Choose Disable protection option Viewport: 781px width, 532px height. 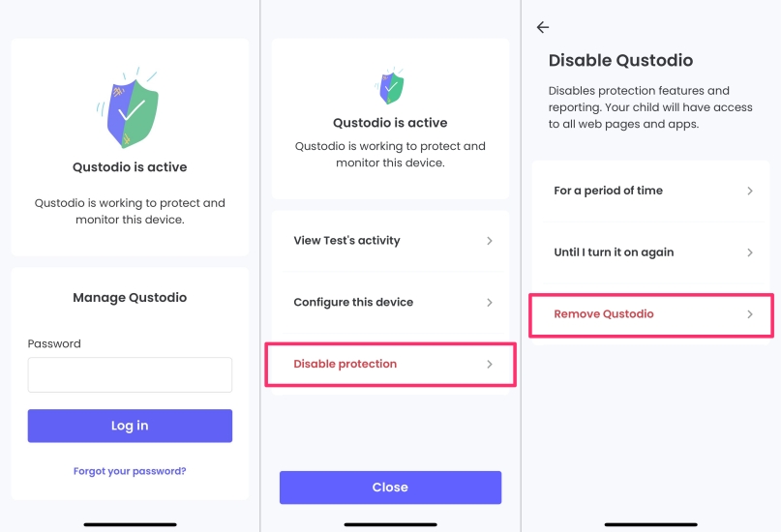point(345,365)
